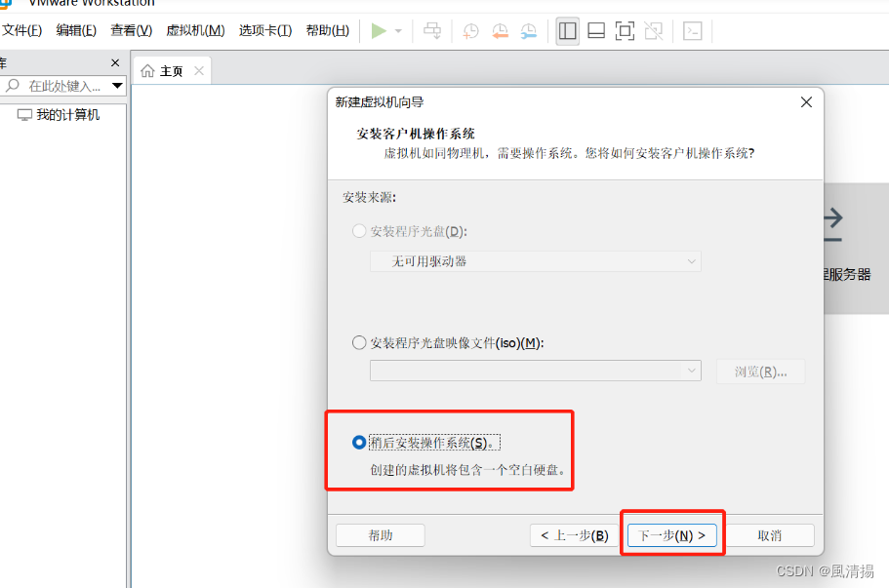
Task: Open the 查看(V) menu
Action: click(x=131, y=30)
